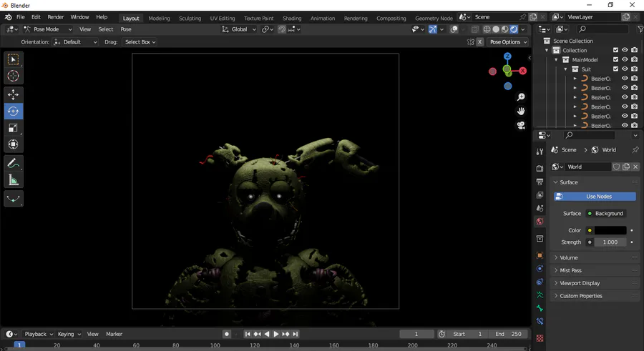Open the Scene properties tab

pos(540,208)
